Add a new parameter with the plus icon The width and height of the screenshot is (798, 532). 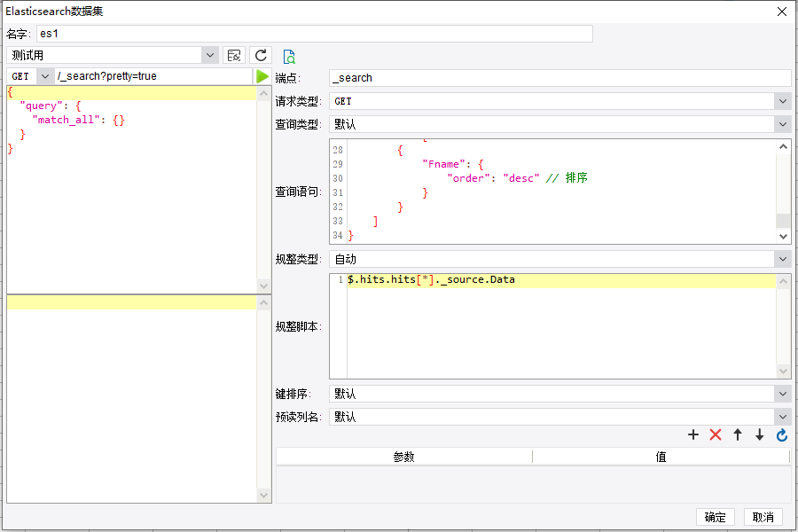pos(693,434)
